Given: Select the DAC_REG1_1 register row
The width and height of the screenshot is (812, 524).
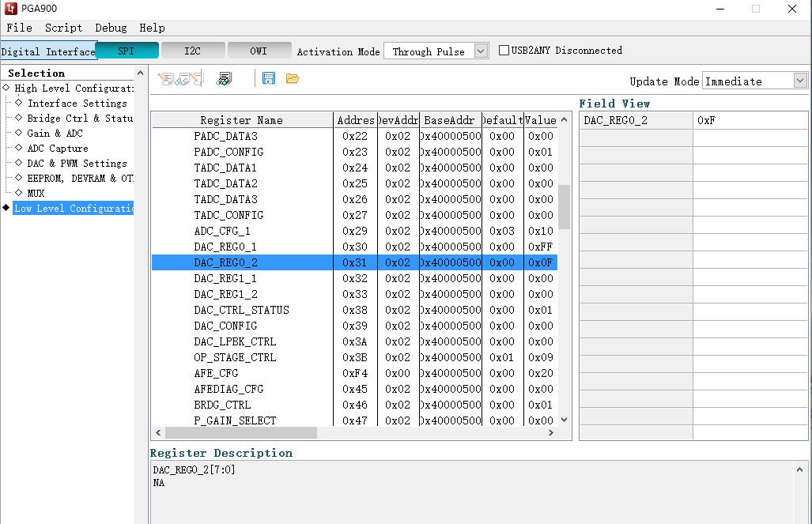Looking at the screenshot, I should (x=355, y=278).
